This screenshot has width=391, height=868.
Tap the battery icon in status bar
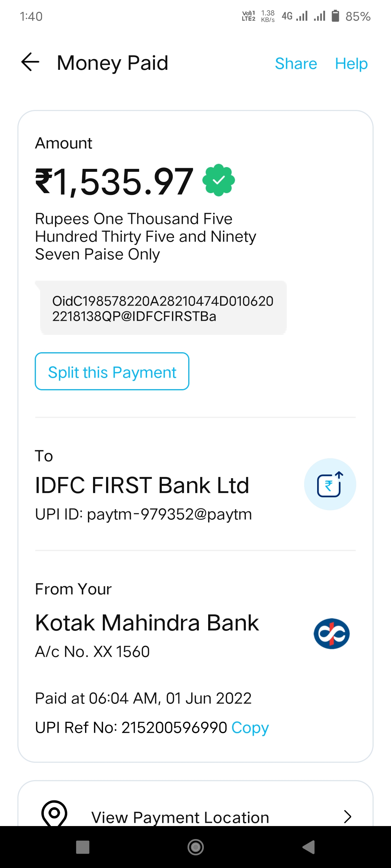click(336, 16)
